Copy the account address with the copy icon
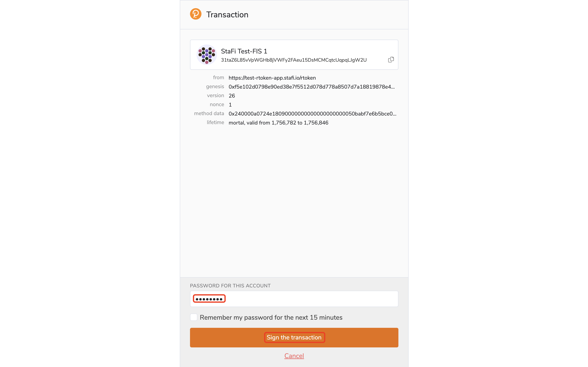This screenshot has width=588, height=367. click(x=391, y=60)
